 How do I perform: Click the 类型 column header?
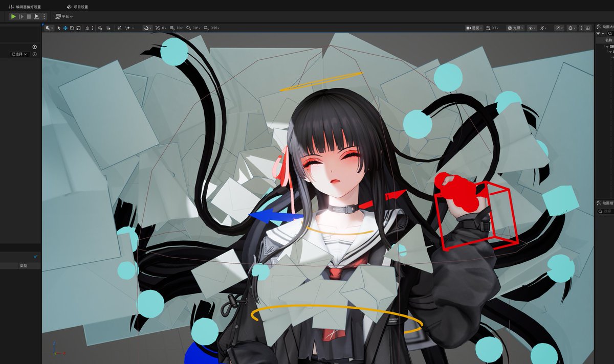[x=23, y=266]
